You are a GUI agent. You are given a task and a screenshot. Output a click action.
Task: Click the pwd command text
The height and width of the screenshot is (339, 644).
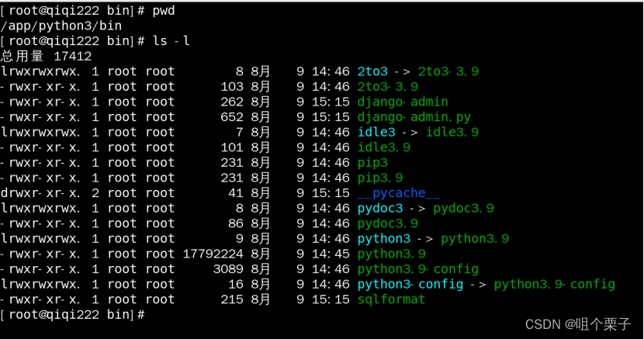pos(164,11)
